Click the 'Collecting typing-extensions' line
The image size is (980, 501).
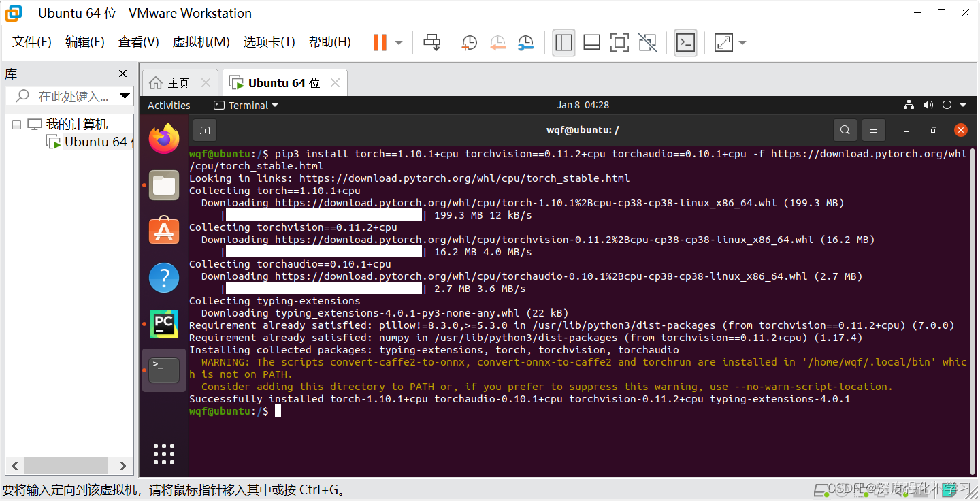(275, 301)
